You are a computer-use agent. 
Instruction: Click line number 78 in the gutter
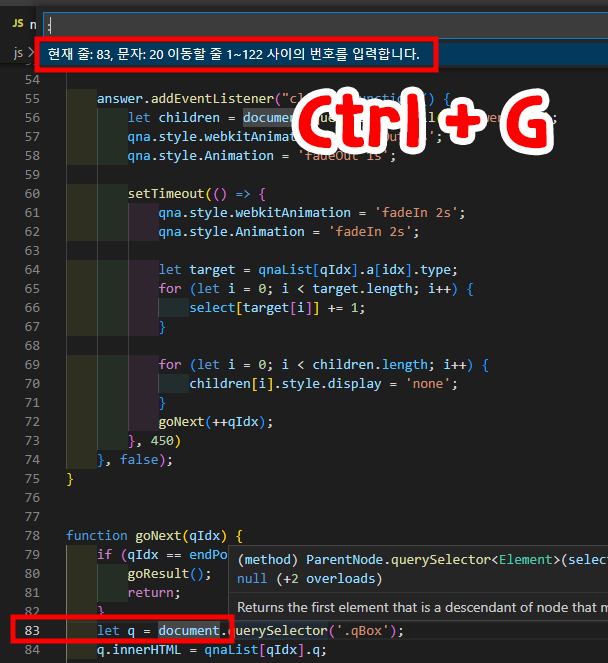(x=32, y=536)
